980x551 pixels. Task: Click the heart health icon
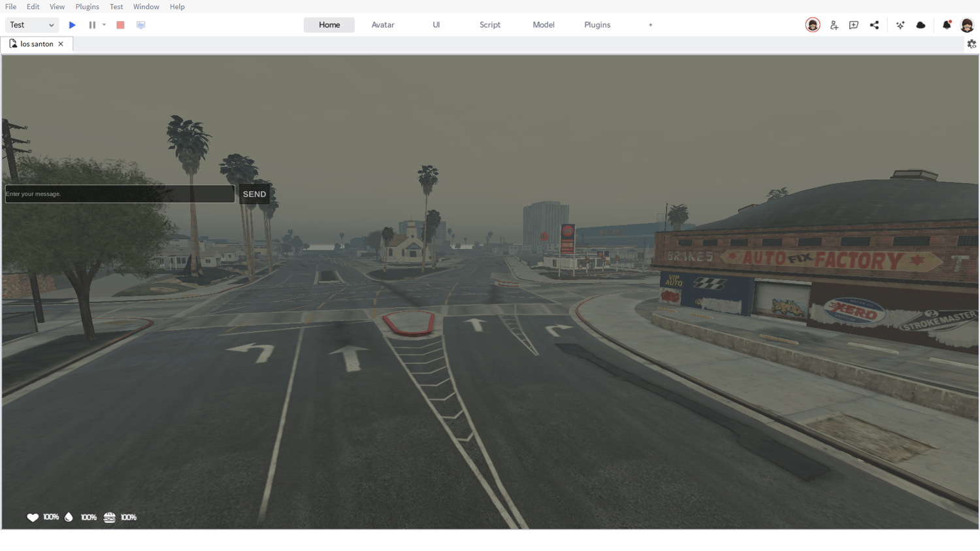pos(33,517)
